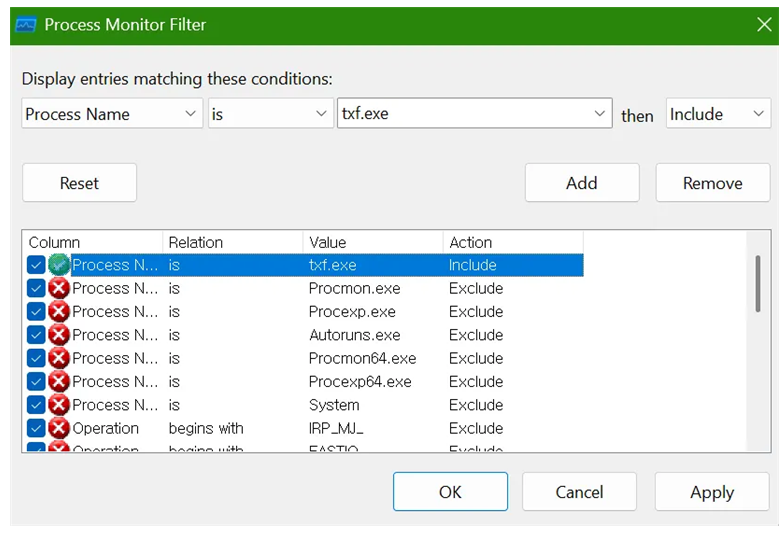Click red exclude icon on System row
The image size is (783, 535).
pyautogui.click(x=59, y=405)
